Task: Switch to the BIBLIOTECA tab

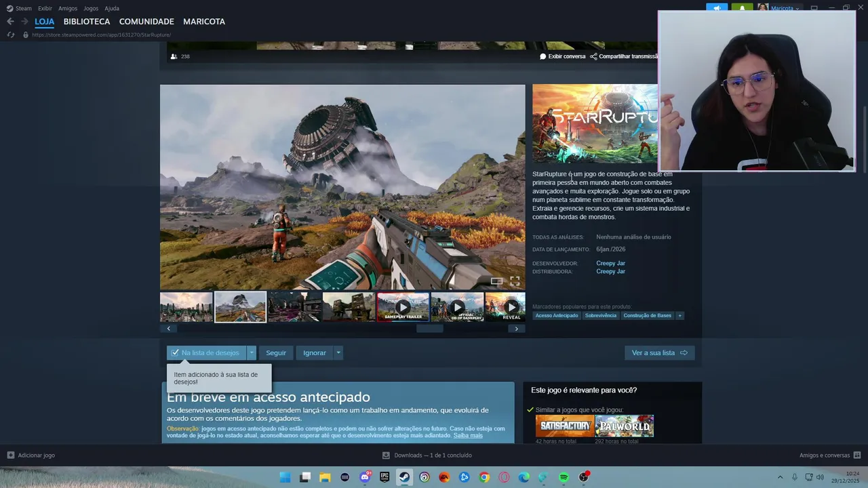Action: (87, 22)
